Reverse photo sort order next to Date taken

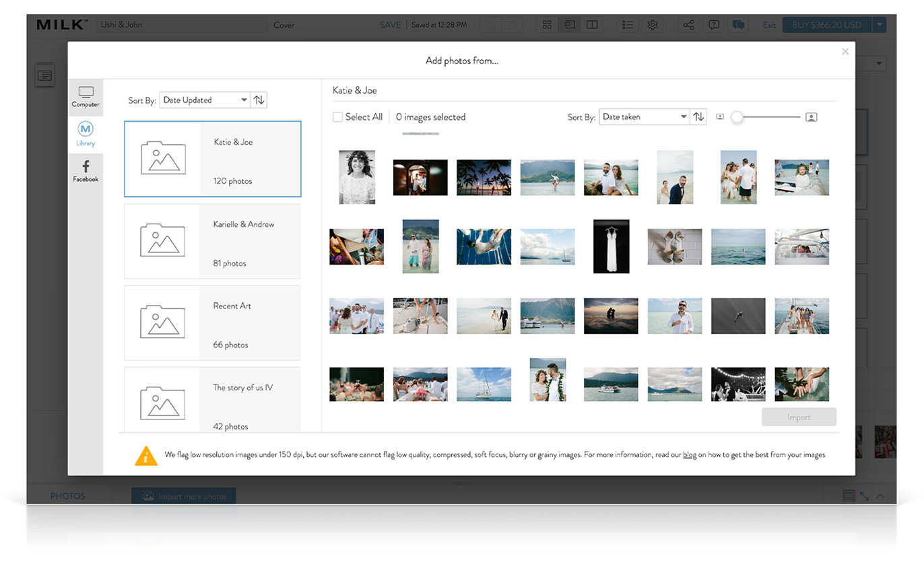click(x=698, y=117)
